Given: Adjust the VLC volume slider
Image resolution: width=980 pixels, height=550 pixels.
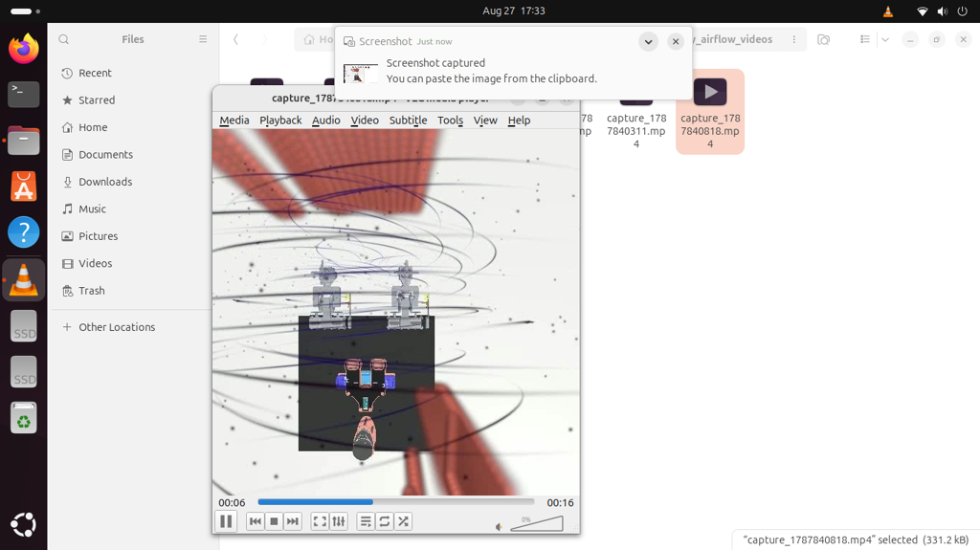Looking at the screenshot, I should tap(537, 524).
